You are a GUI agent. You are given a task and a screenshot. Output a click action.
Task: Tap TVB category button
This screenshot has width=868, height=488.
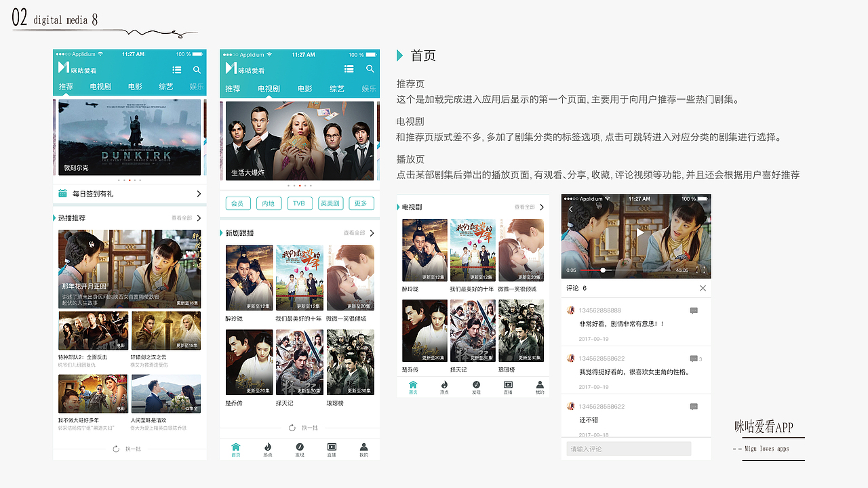pyautogui.click(x=299, y=203)
